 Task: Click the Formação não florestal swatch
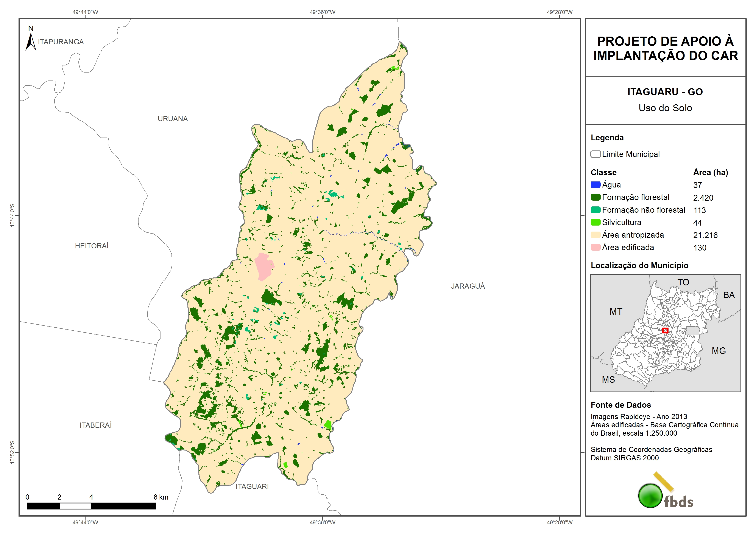pyautogui.click(x=595, y=210)
